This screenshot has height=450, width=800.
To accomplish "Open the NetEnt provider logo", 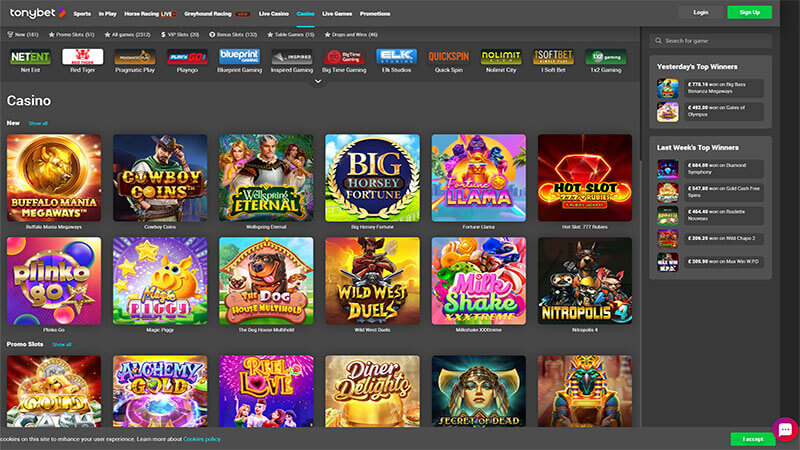I will coord(30,57).
